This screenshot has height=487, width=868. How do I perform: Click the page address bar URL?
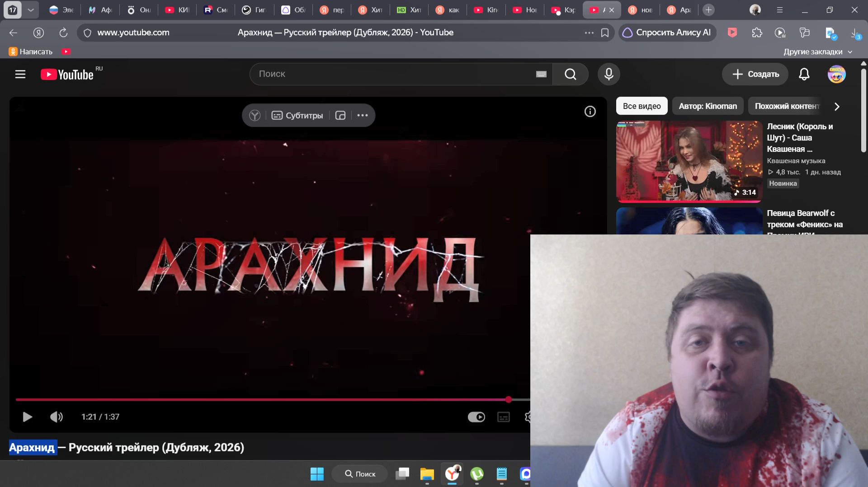pyautogui.click(x=133, y=33)
